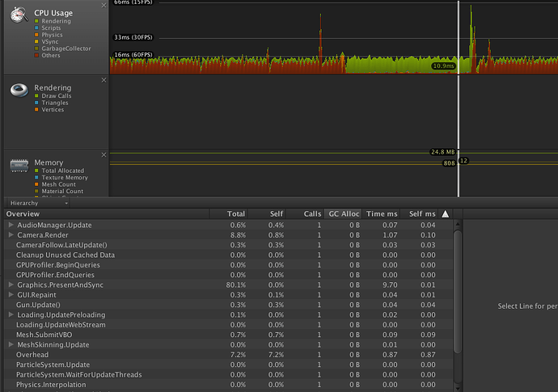Click the sort arrow icon in header

(x=446, y=214)
